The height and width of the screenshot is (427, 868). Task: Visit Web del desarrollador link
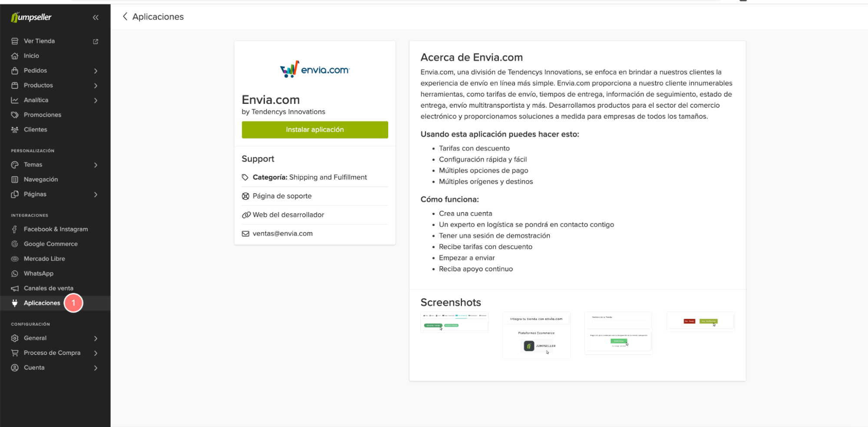point(288,215)
